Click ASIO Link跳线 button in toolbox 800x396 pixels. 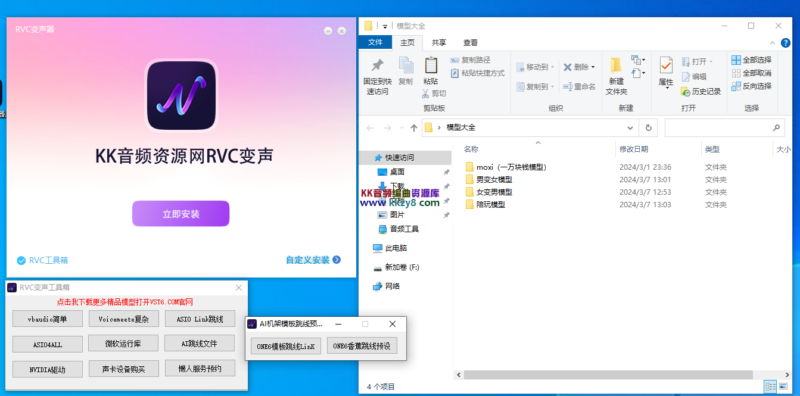(x=200, y=319)
